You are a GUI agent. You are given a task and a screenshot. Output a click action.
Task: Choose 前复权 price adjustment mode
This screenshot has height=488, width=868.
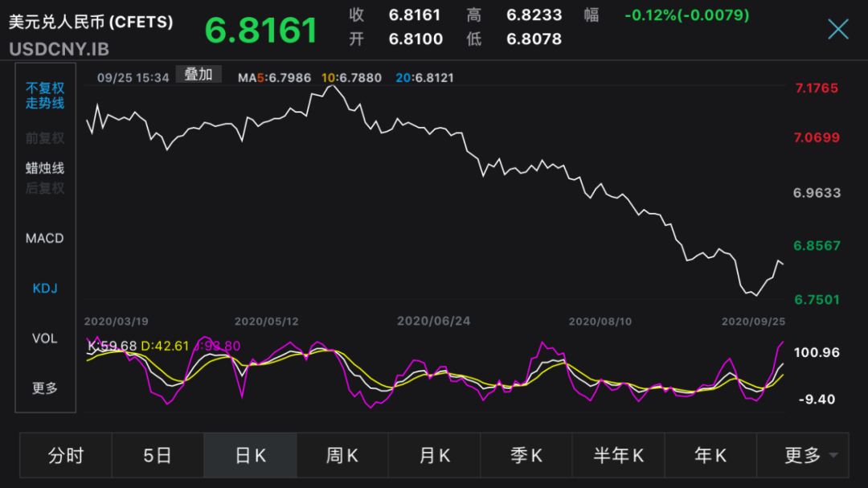tap(44, 138)
